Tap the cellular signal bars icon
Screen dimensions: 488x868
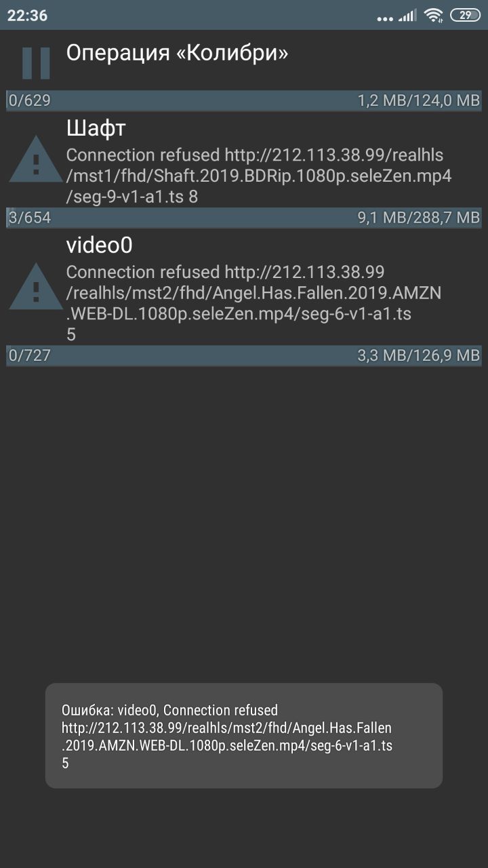[x=407, y=16]
